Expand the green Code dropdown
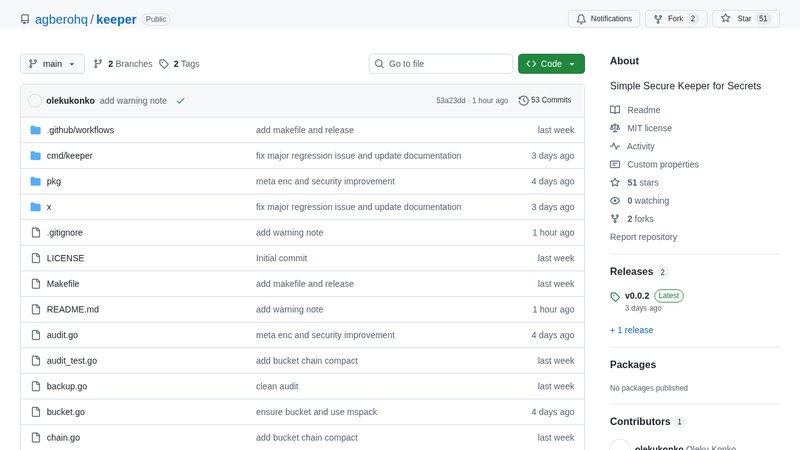The width and height of the screenshot is (800, 450). [551, 64]
